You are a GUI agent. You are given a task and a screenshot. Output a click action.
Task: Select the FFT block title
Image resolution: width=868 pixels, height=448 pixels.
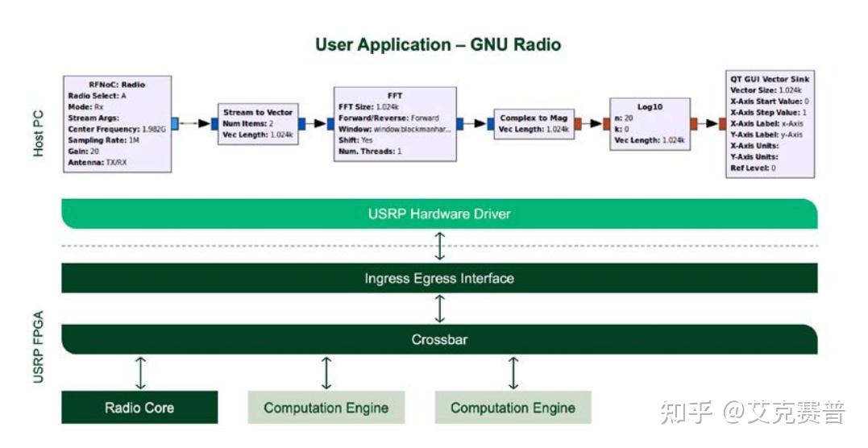[x=395, y=95]
